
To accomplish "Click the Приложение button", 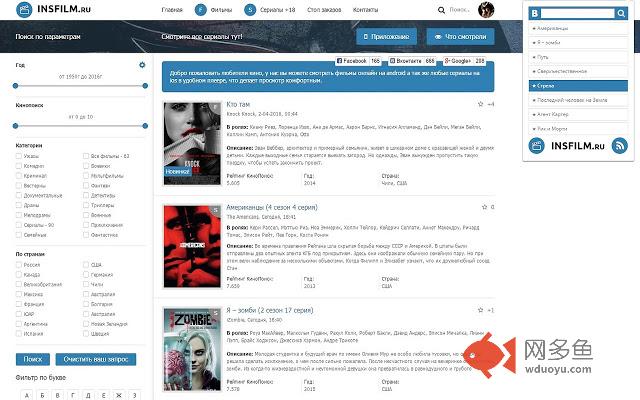I will click(386, 36).
